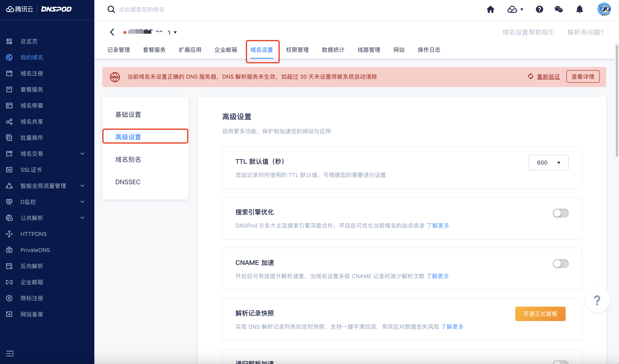Open the floating help bubble on right
Image resolution: width=619 pixels, height=364 pixels.
pos(597,300)
